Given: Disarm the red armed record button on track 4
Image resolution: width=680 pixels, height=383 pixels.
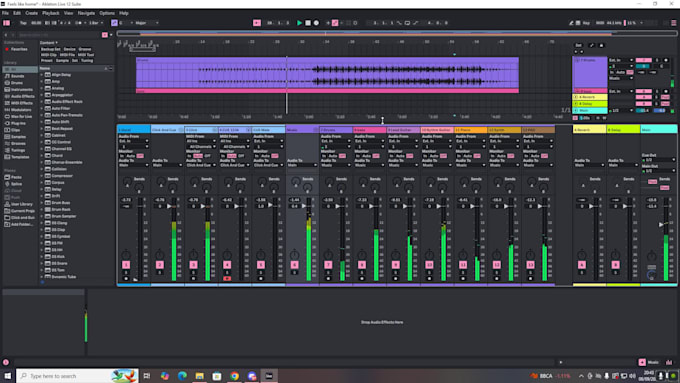Looking at the screenshot, I should (x=227, y=278).
